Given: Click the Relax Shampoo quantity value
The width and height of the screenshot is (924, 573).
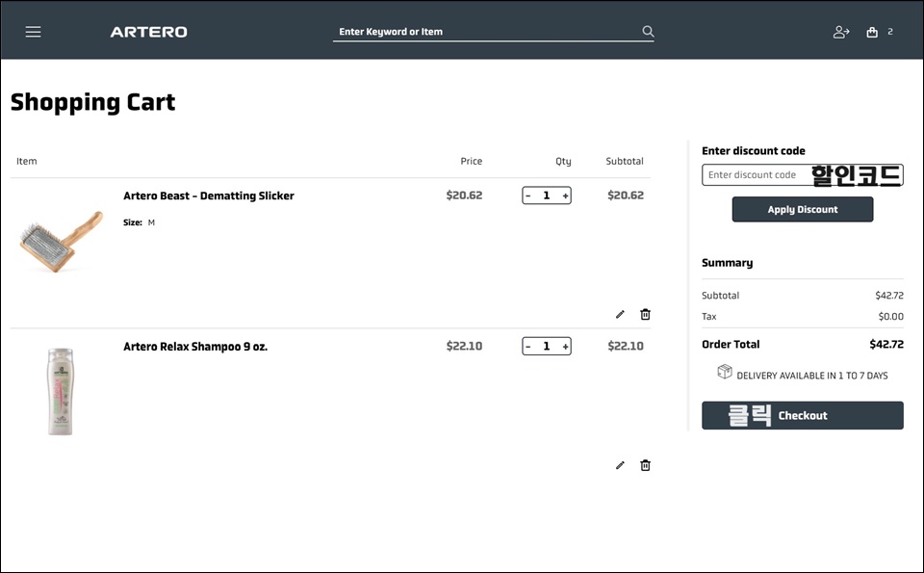Looking at the screenshot, I should click(x=547, y=347).
